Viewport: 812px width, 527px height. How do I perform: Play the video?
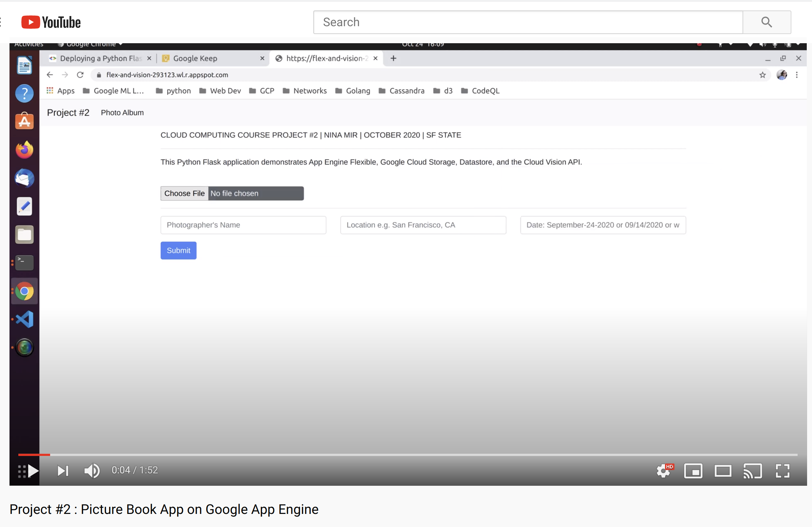pyautogui.click(x=33, y=471)
